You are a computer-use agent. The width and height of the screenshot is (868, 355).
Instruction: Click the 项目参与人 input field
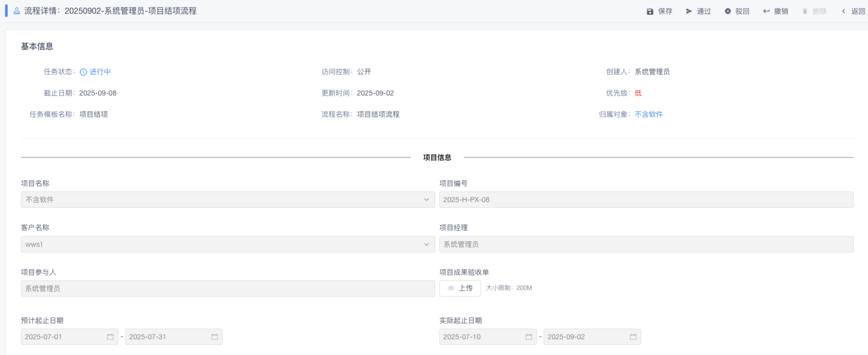click(227, 288)
